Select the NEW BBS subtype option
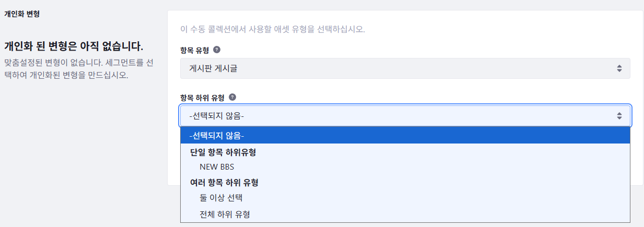This screenshot has height=227, width=644. (x=217, y=167)
